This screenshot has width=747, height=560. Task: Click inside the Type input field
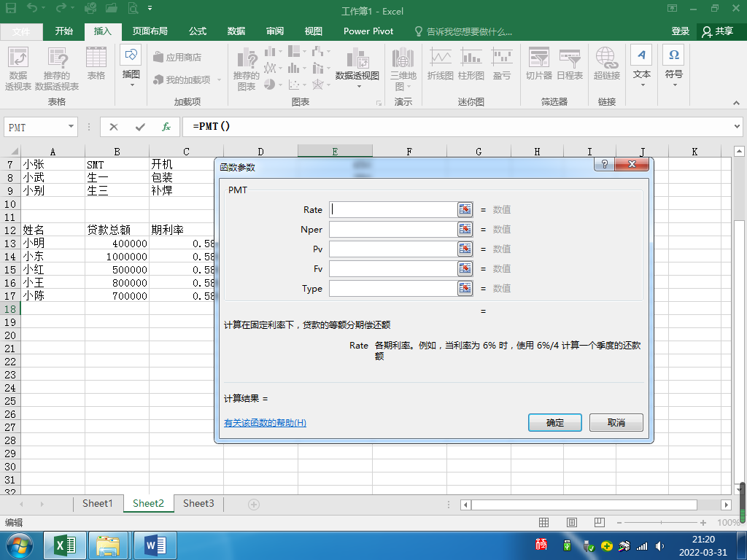point(393,288)
